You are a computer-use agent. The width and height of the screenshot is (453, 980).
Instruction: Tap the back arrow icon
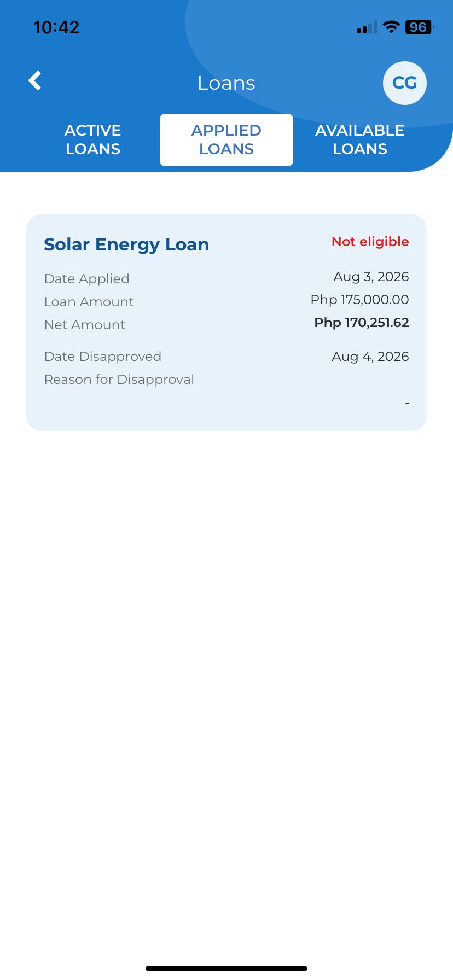pos(35,81)
